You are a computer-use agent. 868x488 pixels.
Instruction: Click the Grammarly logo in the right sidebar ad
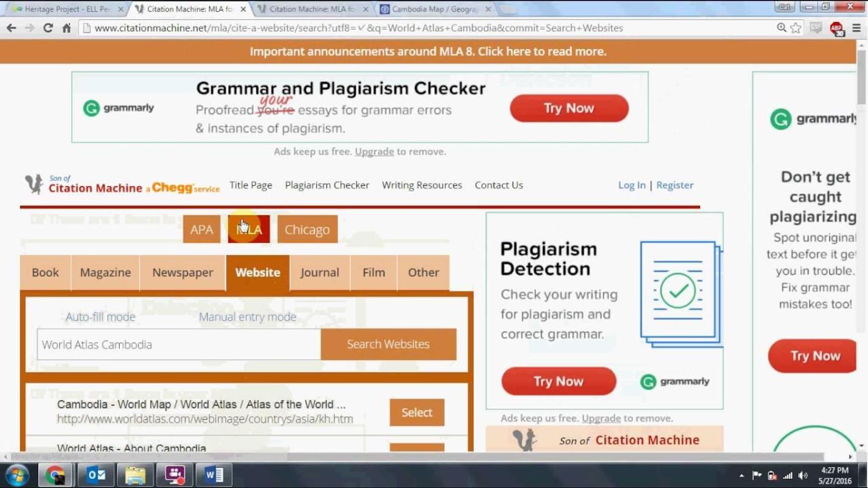[814, 119]
